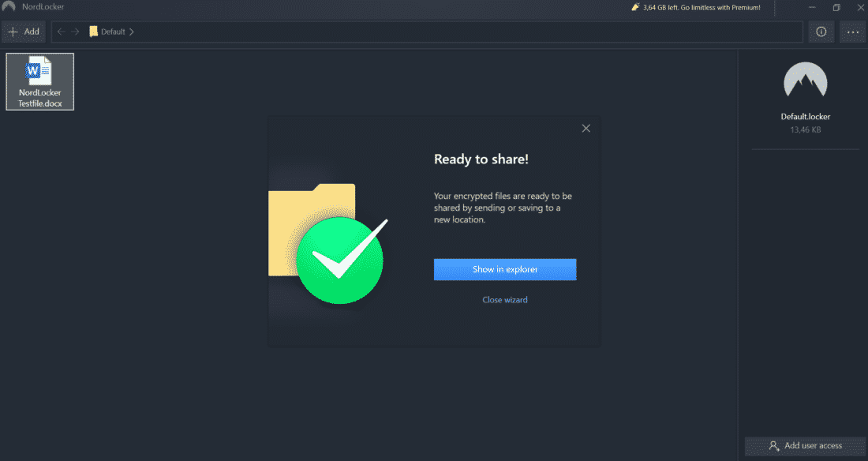Click the Go limitless with Premium banner
868x461 pixels.
[696, 8]
